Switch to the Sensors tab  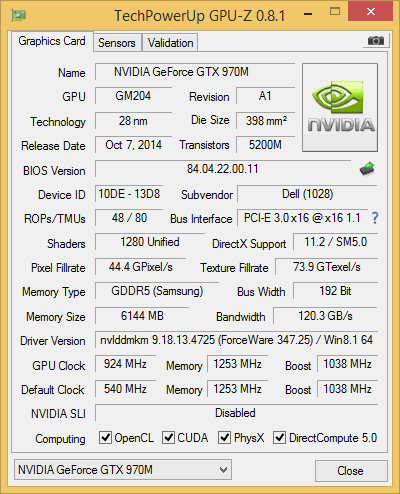pyautogui.click(x=117, y=43)
